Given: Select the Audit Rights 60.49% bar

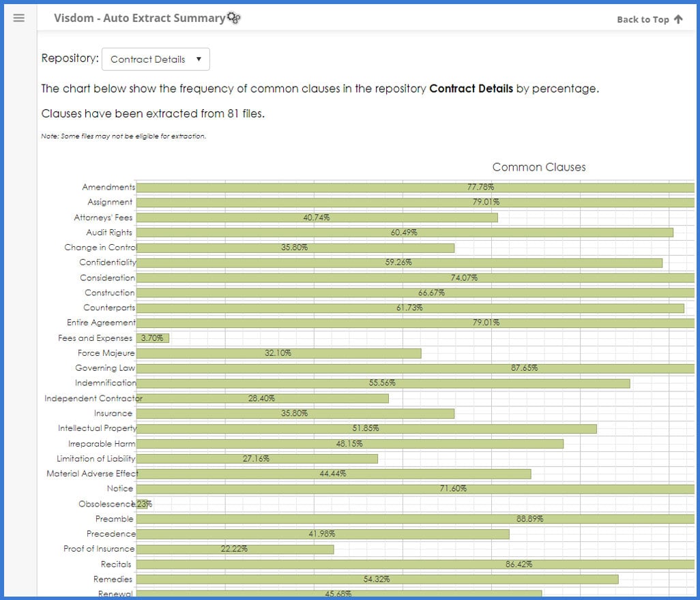Looking at the screenshot, I should point(404,232).
